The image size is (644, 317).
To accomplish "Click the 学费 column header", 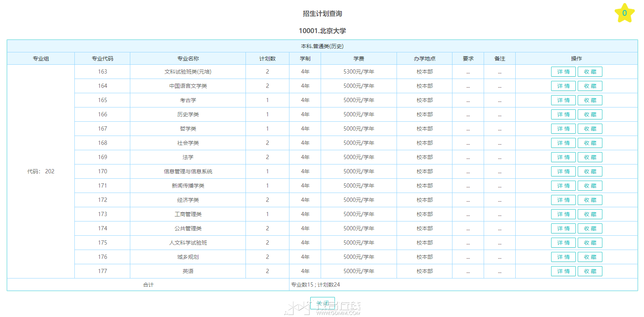I will [359, 59].
